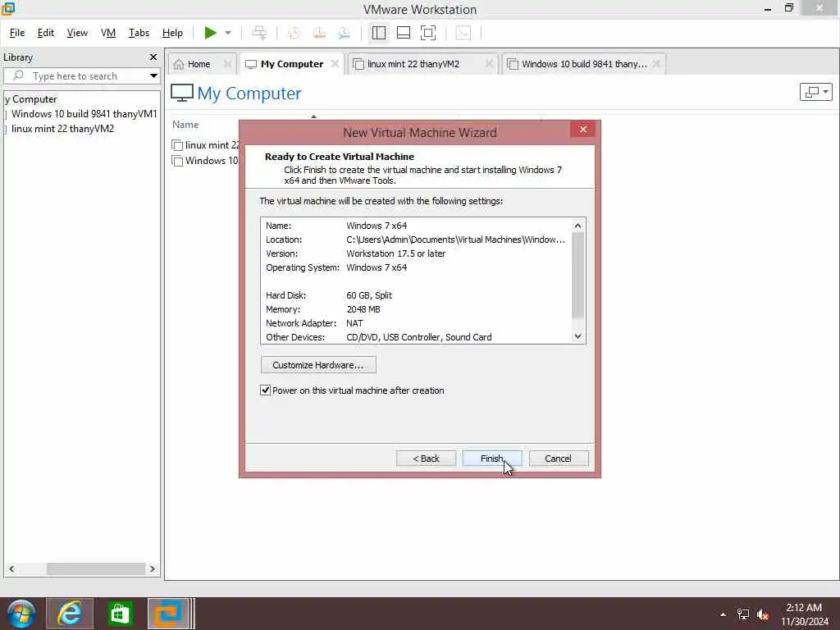Open the Store app from taskbar
This screenshot has width=840, height=630.
119,614
